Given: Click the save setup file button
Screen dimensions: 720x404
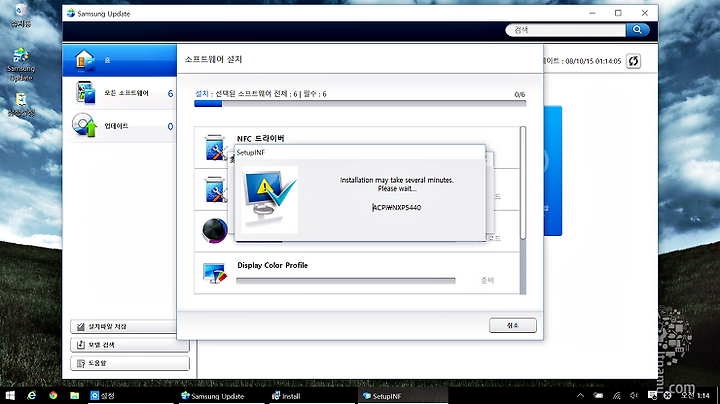Looking at the screenshot, I should (124, 326).
